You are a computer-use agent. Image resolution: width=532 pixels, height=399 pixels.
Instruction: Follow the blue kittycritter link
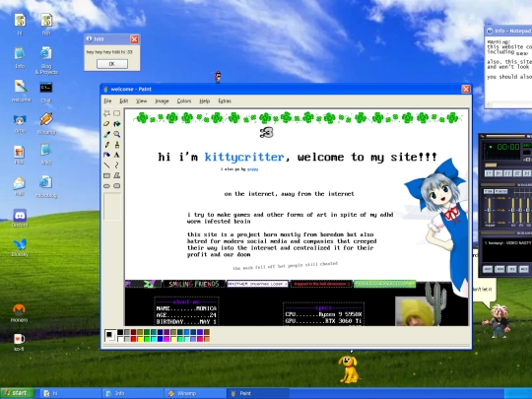(x=244, y=157)
